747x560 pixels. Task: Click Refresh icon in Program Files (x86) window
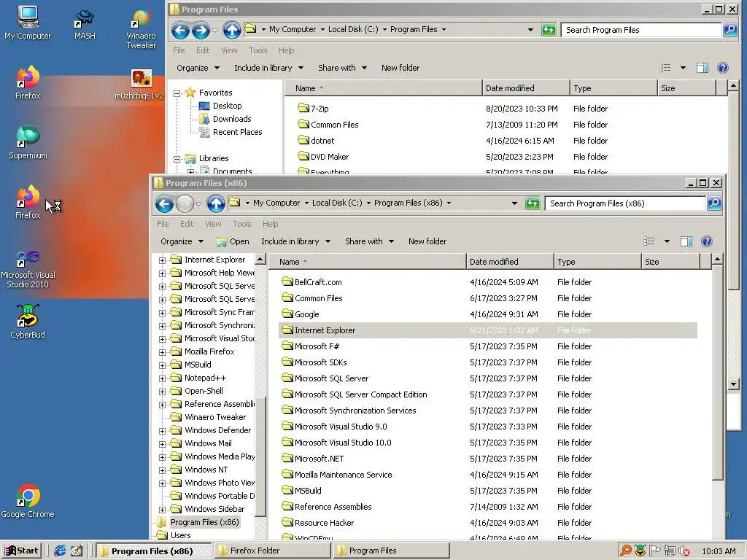tap(532, 203)
